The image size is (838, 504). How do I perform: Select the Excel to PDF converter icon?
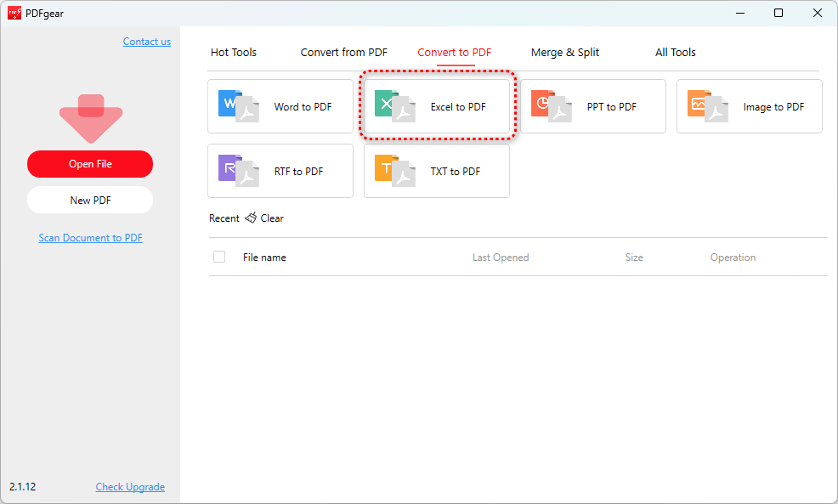click(x=394, y=106)
